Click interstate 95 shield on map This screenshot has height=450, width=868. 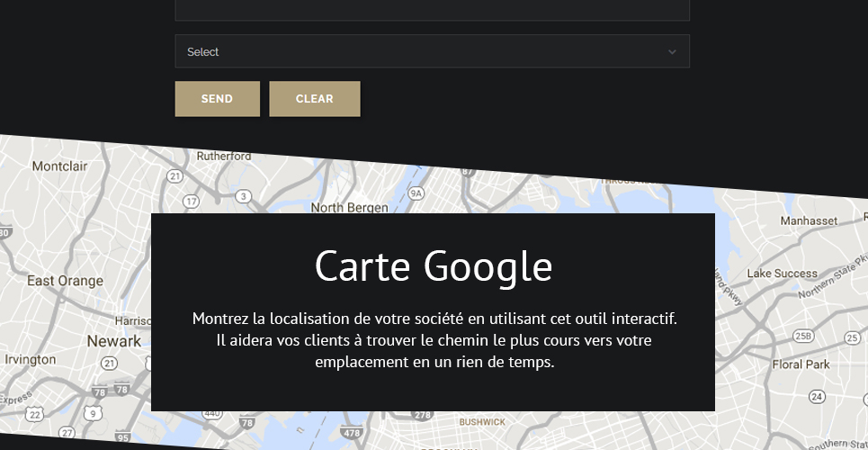point(123,437)
